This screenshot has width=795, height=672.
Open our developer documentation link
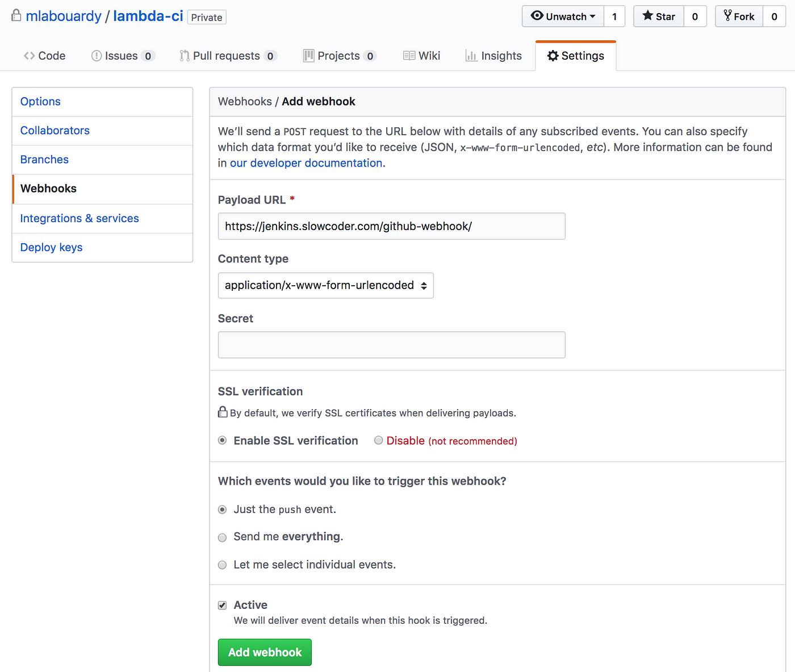point(306,163)
